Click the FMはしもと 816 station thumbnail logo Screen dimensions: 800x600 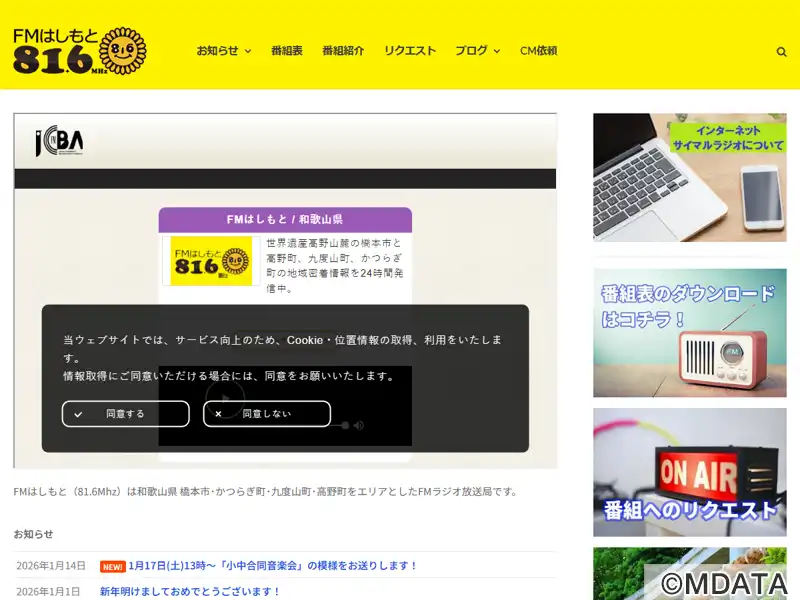211,261
